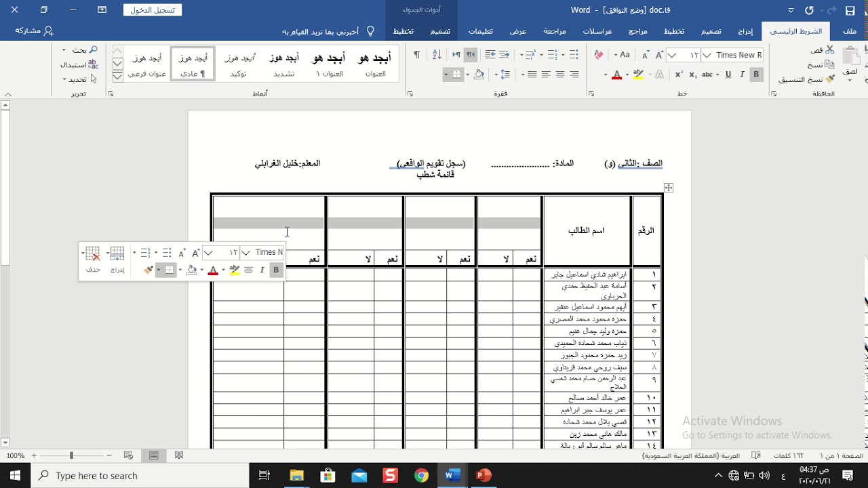Image resolution: width=868 pixels, height=488 pixels.
Task: Click Grow Font icon in the ribbon
Action: (x=658, y=55)
